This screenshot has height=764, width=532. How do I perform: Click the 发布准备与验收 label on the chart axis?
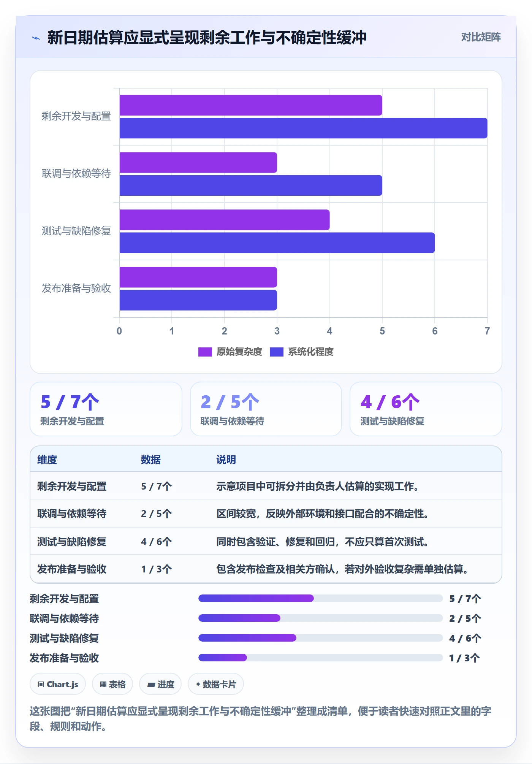pos(76,288)
